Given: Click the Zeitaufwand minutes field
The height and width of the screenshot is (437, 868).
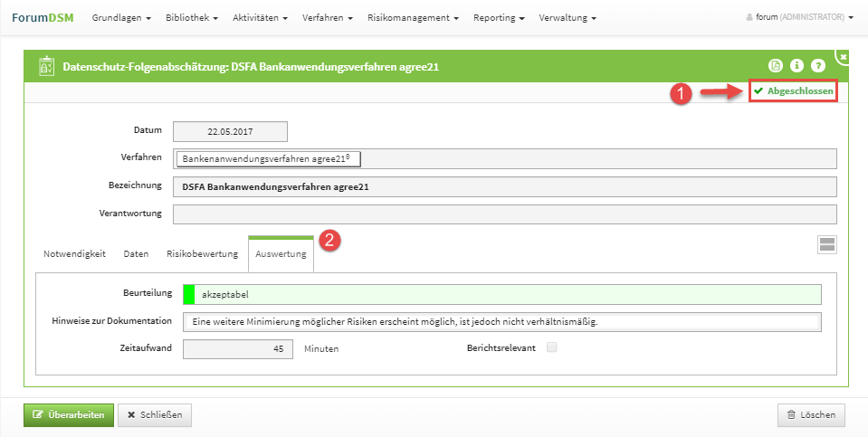Looking at the screenshot, I should (238, 348).
